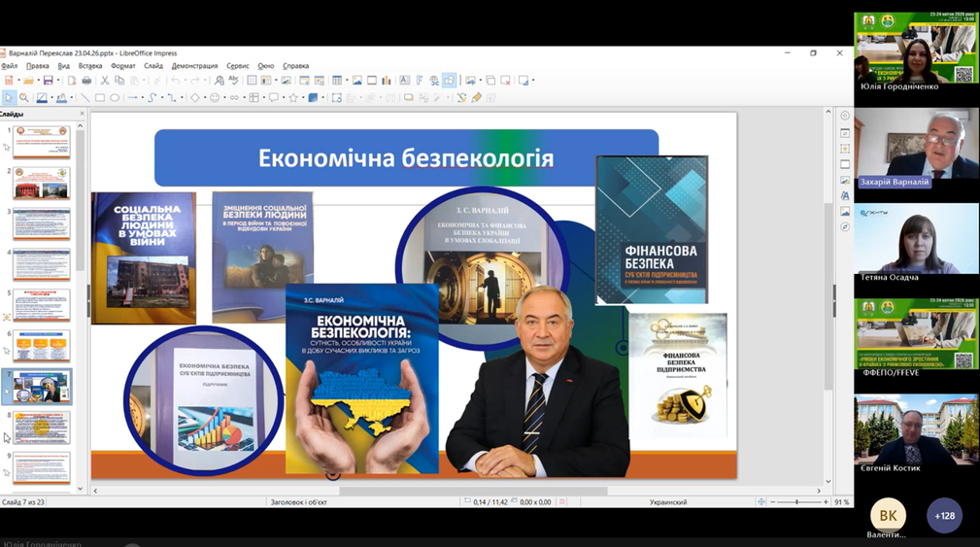Click the Save document icon
This screenshot has width=980, height=547.
point(48,81)
